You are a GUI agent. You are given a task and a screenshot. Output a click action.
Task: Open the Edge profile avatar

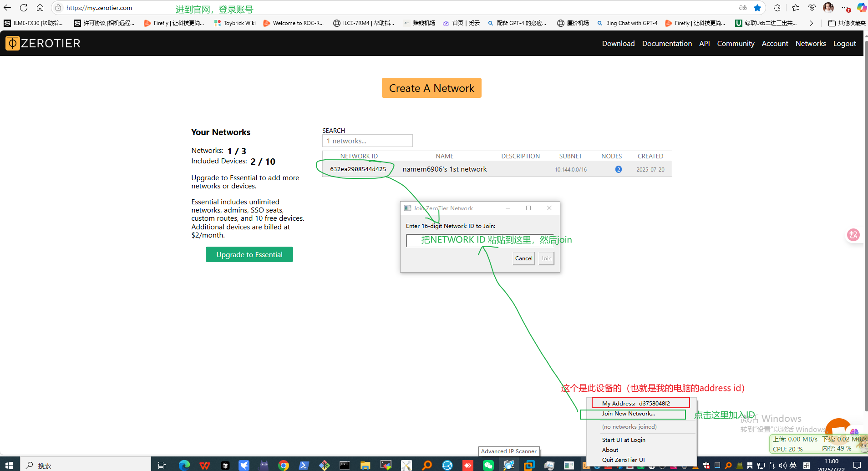click(828, 8)
